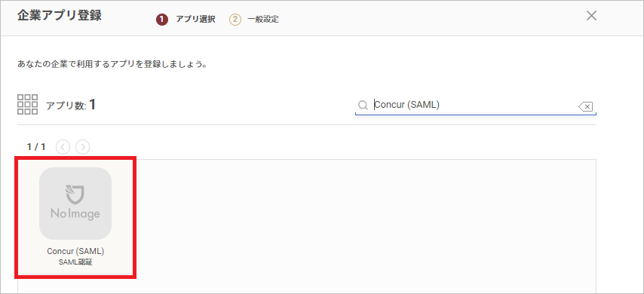Go to the next page of apps
The image size is (644, 294).
82,146
